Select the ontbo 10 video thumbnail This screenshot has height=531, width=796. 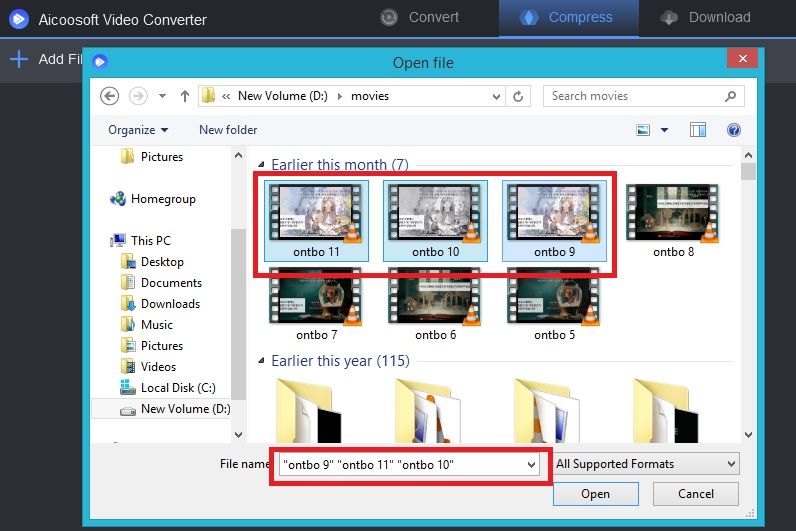click(x=436, y=221)
